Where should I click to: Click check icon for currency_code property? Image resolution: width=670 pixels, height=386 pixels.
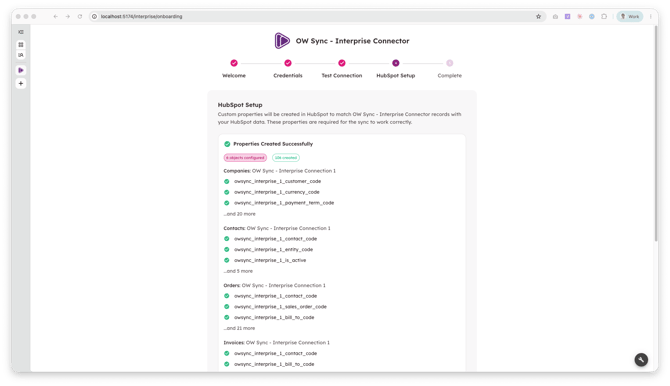coord(227,192)
